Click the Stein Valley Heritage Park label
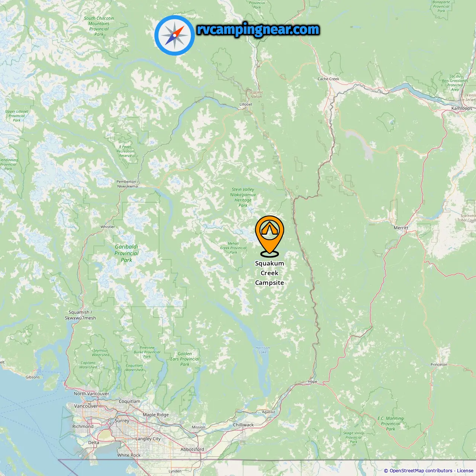This screenshot has height=476, width=476. [x=243, y=197]
